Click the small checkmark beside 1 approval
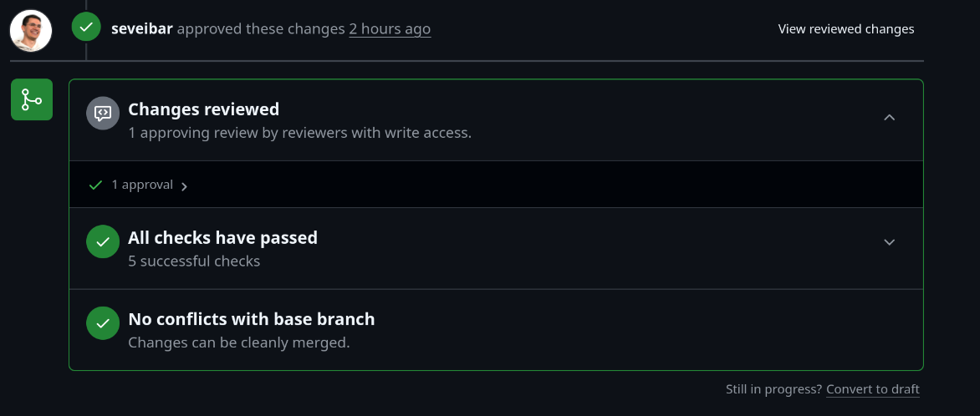This screenshot has width=980, height=416. pyautogui.click(x=95, y=185)
